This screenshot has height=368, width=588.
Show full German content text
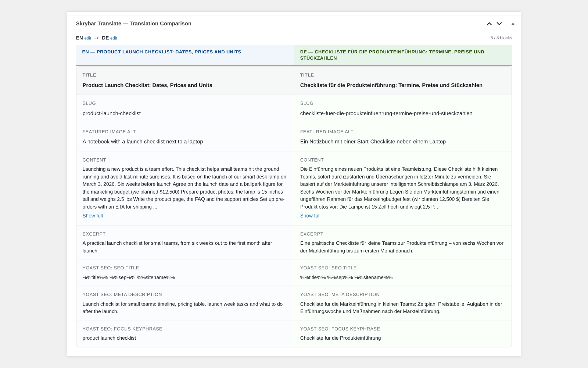[x=310, y=216]
